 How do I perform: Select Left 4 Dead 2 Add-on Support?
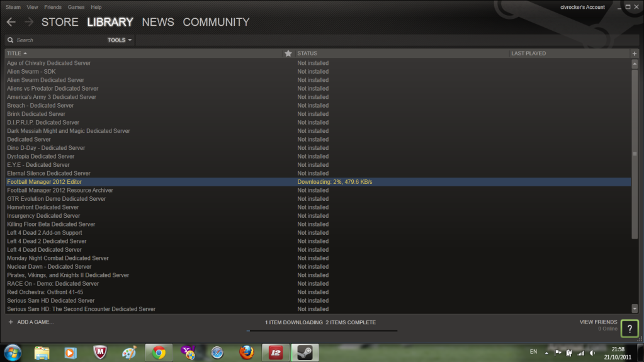(44, 232)
